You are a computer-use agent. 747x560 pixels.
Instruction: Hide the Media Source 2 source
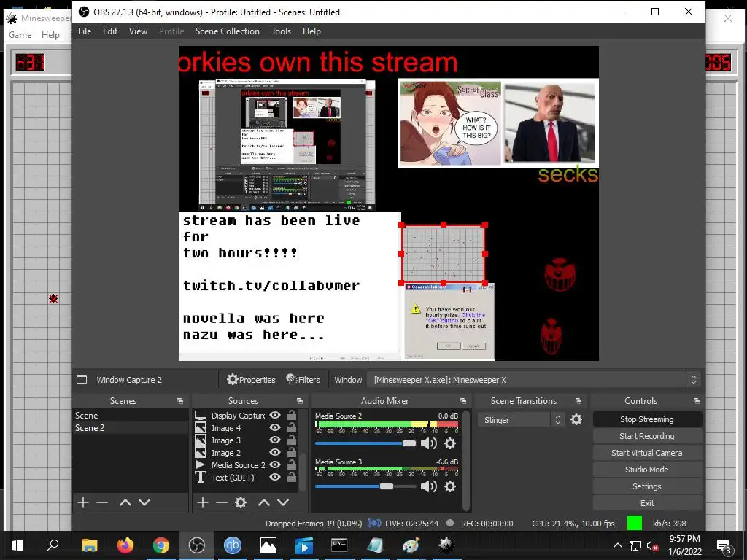pos(275,464)
